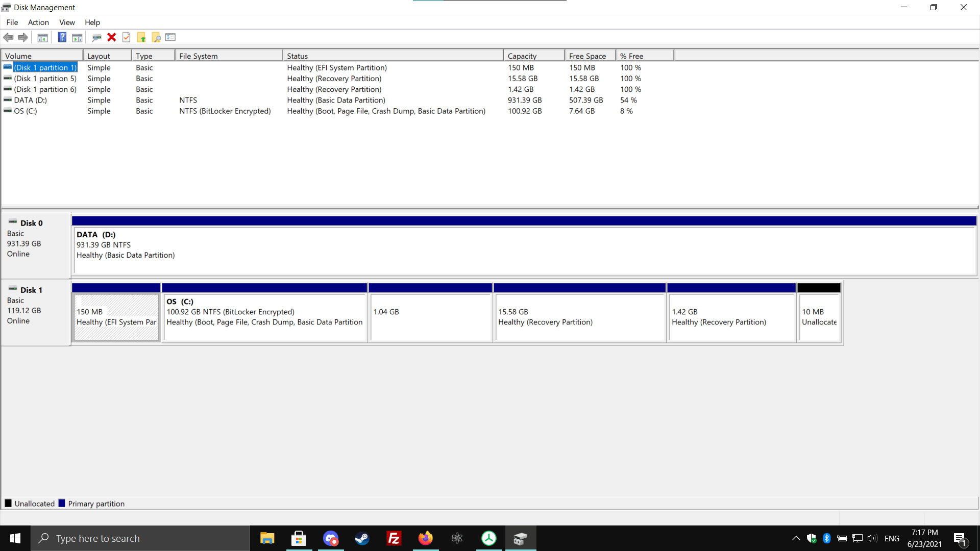This screenshot has height=551, width=980.
Task: Sort by the File System column header
Action: point(229,56)
